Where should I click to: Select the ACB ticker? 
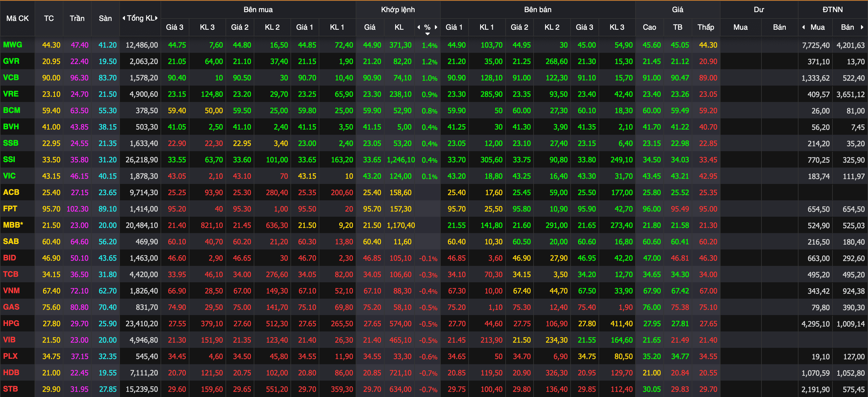pyautogui.click(x=11, y=192)
